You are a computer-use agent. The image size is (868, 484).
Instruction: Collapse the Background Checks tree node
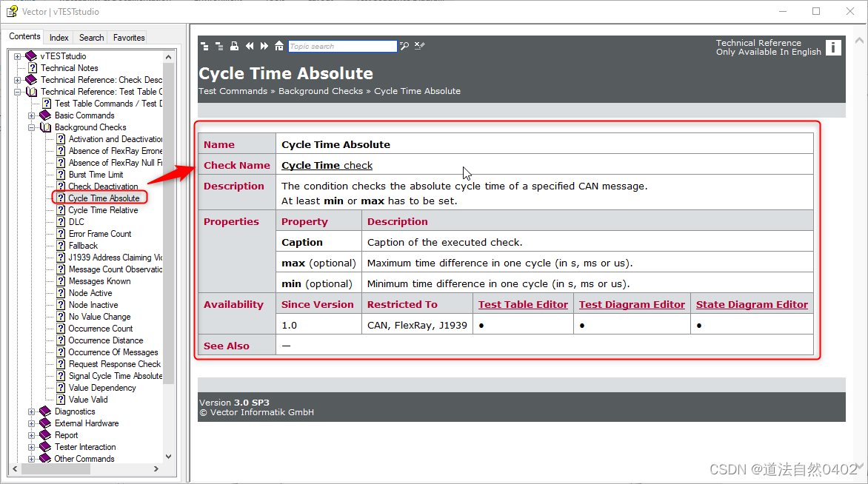(x=32, y=127)
